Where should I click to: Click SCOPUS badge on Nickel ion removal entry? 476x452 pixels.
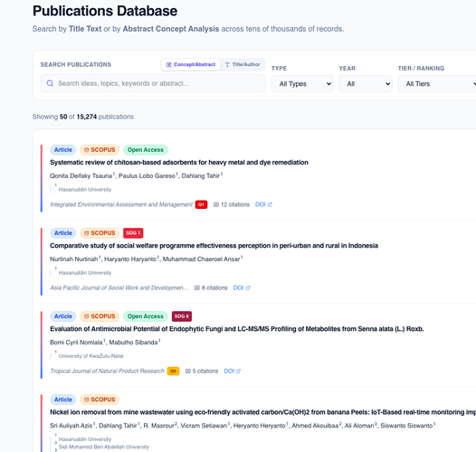tap(100, 400)
